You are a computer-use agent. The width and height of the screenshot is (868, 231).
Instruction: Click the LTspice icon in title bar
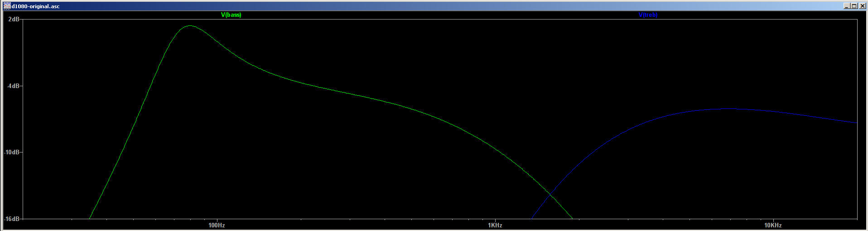coord(7,6)
